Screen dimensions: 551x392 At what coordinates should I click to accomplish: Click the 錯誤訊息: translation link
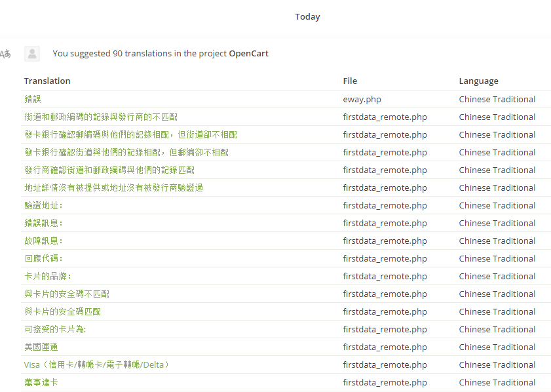pyautogui.click(x=43, y=224)
